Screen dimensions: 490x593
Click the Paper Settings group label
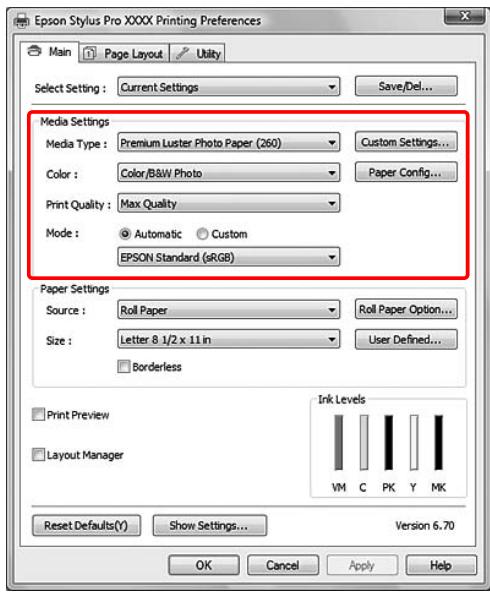(74, 289)
